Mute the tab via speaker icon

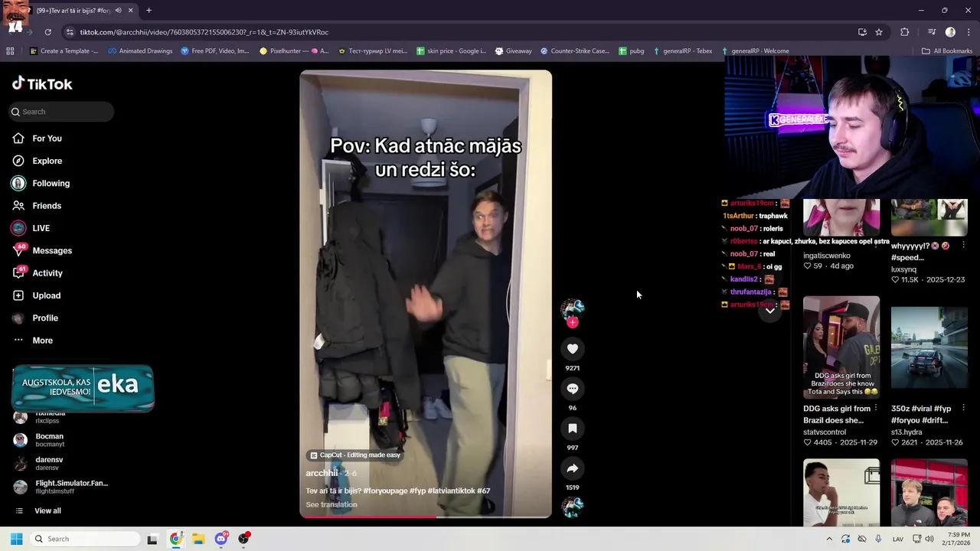[x=118, y=10]
